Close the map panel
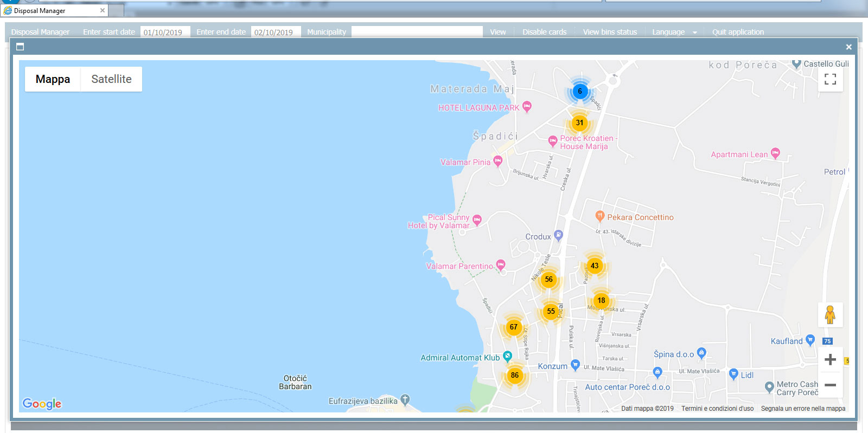The image size is (868, 433). point(849,47)
